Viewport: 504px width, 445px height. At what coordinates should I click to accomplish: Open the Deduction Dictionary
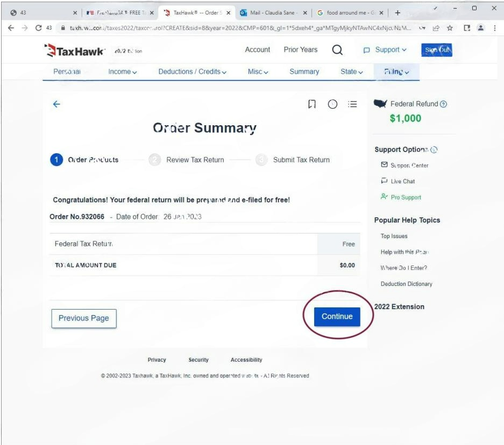406,284
